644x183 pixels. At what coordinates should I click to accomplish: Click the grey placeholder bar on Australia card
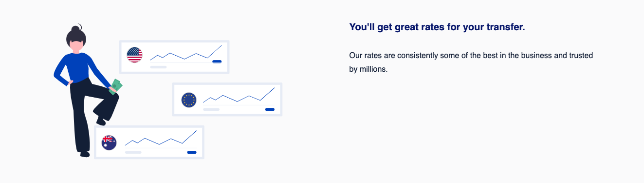133,152
